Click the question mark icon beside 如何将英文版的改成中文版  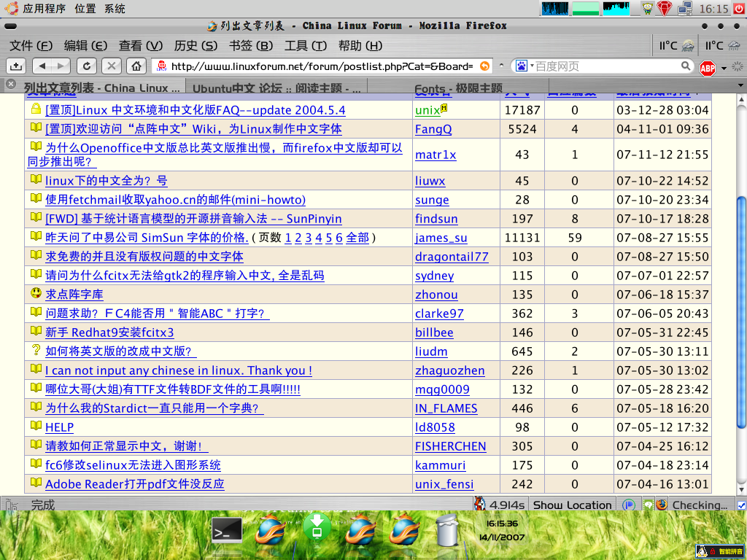pyautogui.click(x=36, y=349)
